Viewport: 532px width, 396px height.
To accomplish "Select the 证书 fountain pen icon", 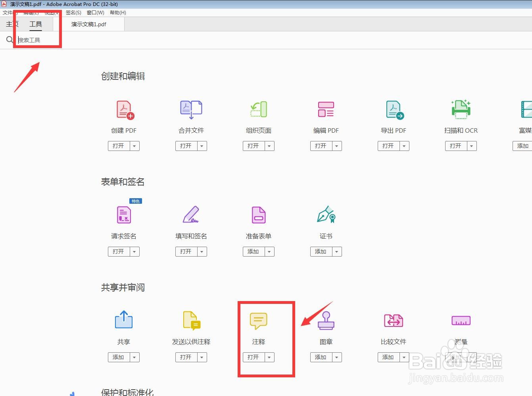I will pos(326,215).
